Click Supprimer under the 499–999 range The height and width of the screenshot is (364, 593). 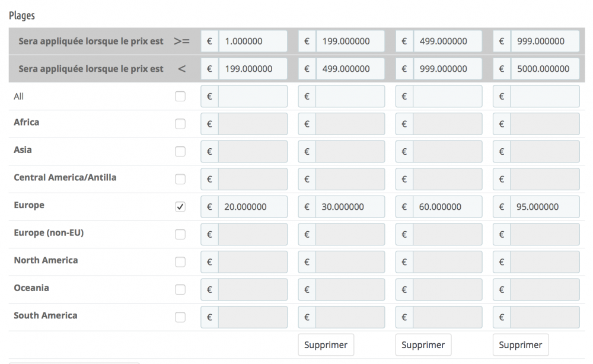click(423, 345)
